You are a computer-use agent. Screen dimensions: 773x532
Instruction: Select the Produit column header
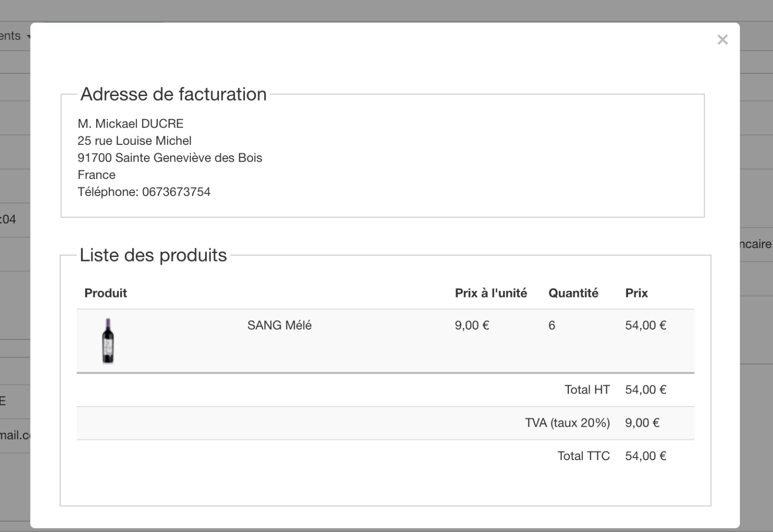[x=105, y=293]
